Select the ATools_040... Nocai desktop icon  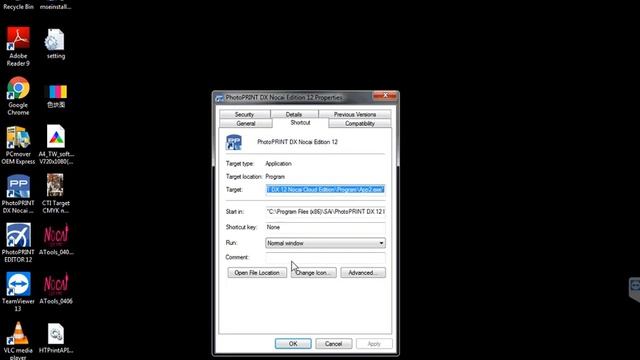56,240
